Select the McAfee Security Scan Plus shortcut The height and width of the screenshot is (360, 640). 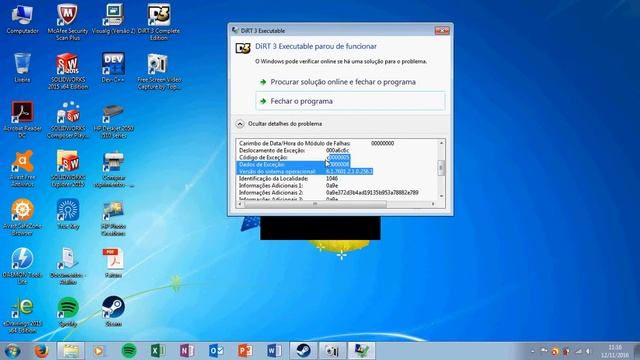68,22
